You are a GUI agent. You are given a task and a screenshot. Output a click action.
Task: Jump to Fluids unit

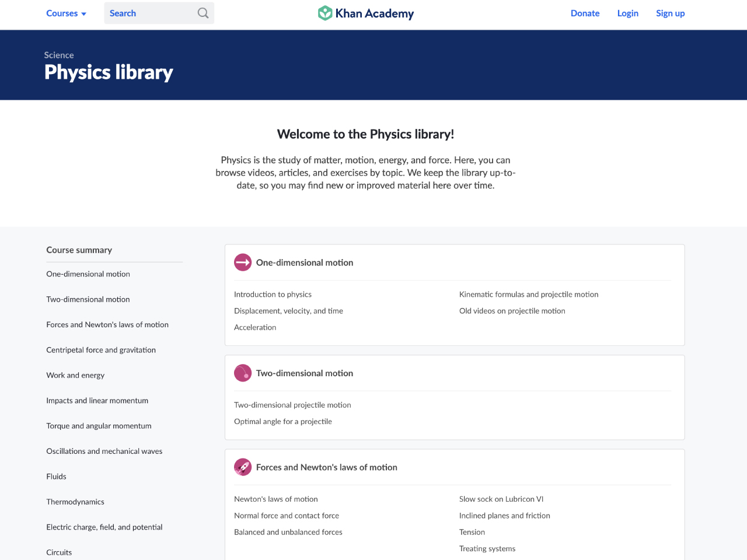pos(56,476)
